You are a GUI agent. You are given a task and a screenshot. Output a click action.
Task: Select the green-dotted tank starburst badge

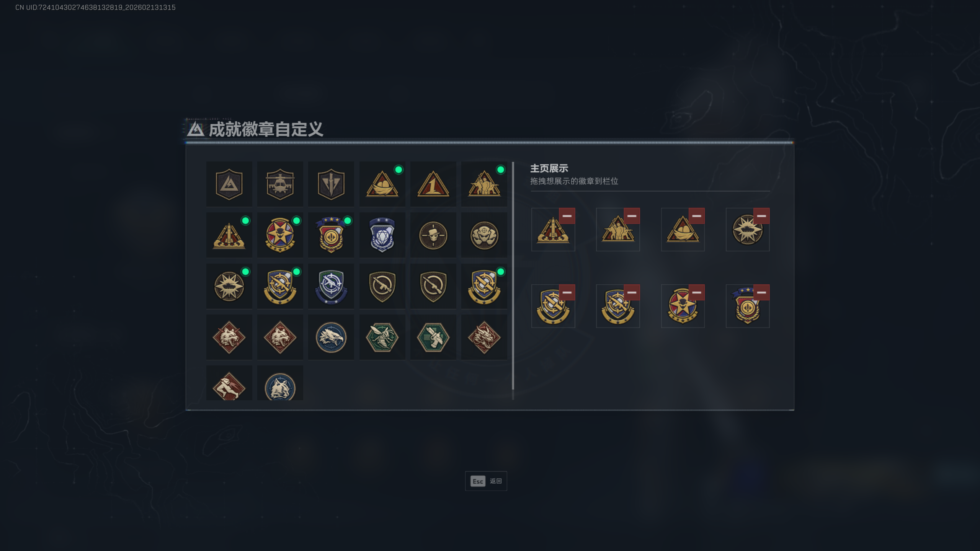[229, 286]
